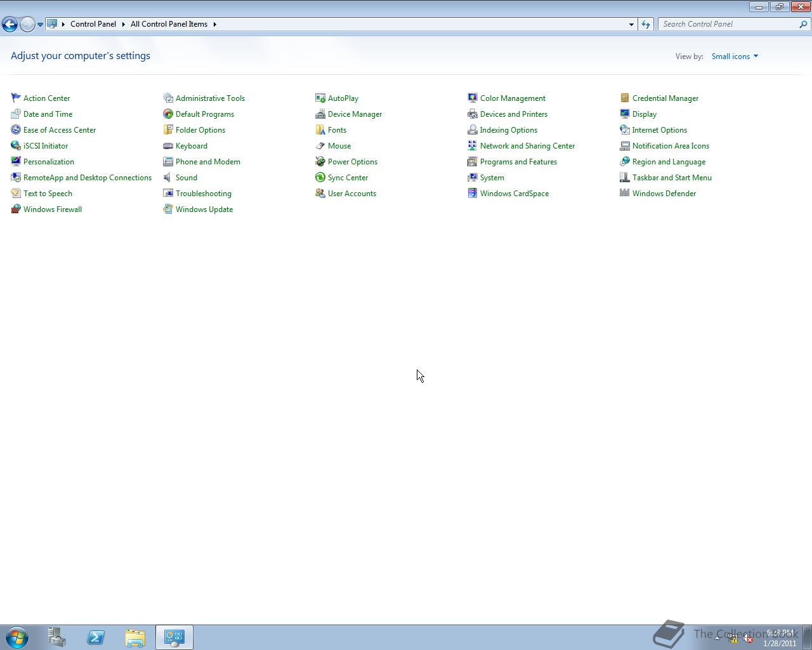Open the Display link

pyautogui.click(x=645, y=114)
